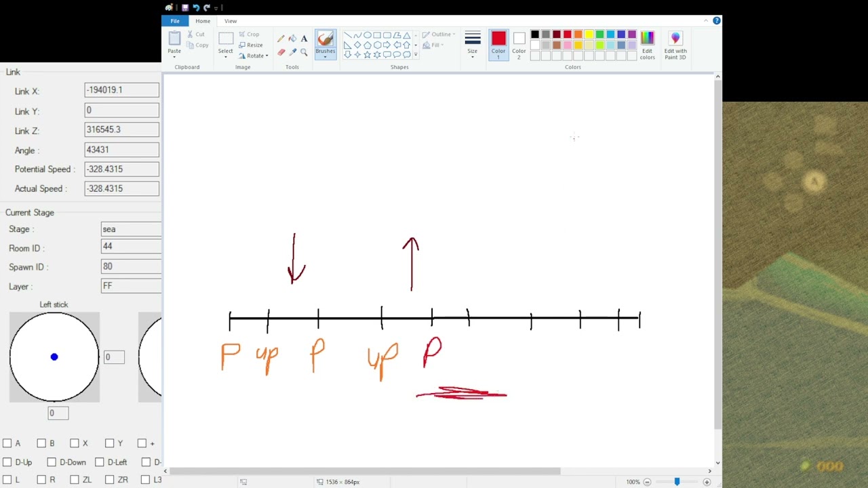
Task: Click the zoom slider handle
Action: pyautogui.click(x=677, y=482)
